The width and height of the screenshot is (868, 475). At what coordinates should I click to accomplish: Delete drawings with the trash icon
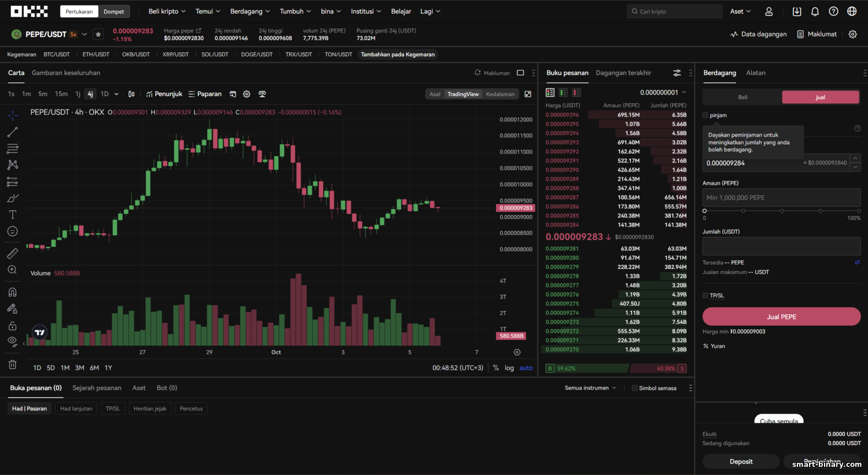tap(12, 364)
